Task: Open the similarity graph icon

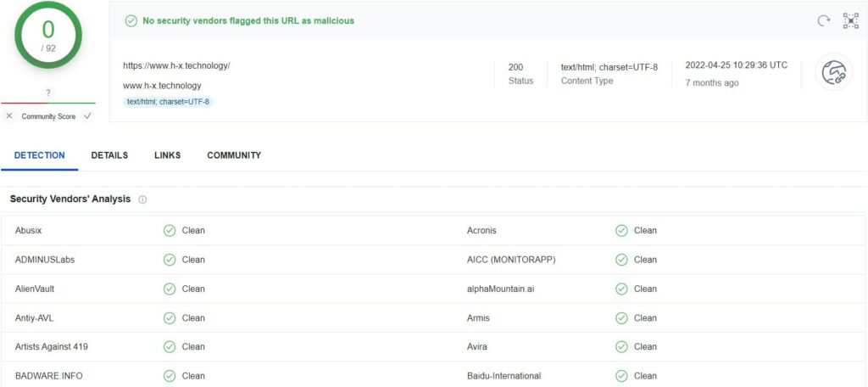Action: pos(851,21)
